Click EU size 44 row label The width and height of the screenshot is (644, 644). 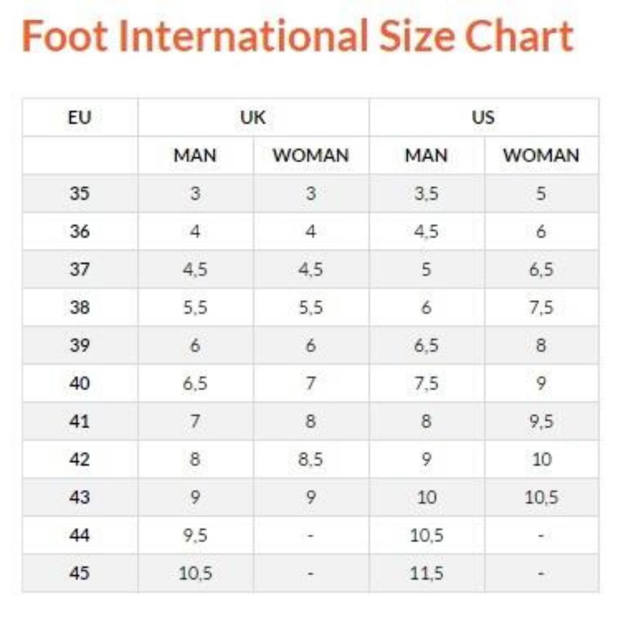pyautogui.click(x=80, y=535)
